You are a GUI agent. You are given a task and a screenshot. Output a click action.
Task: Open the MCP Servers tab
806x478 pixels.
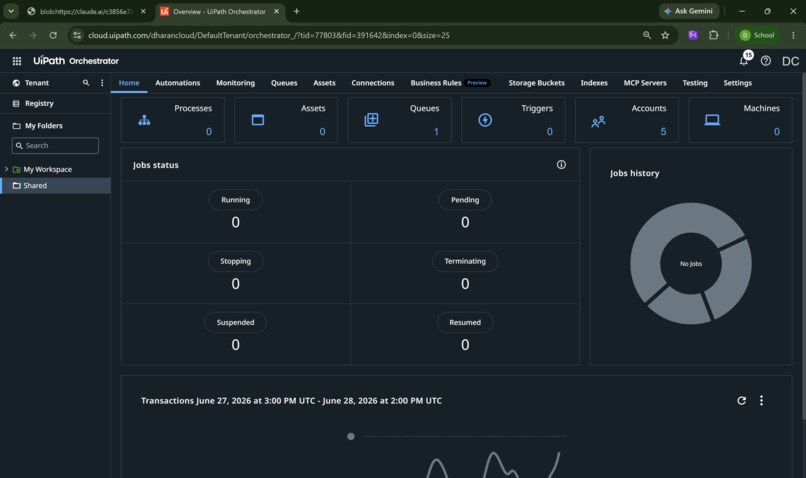coord(645,83)
